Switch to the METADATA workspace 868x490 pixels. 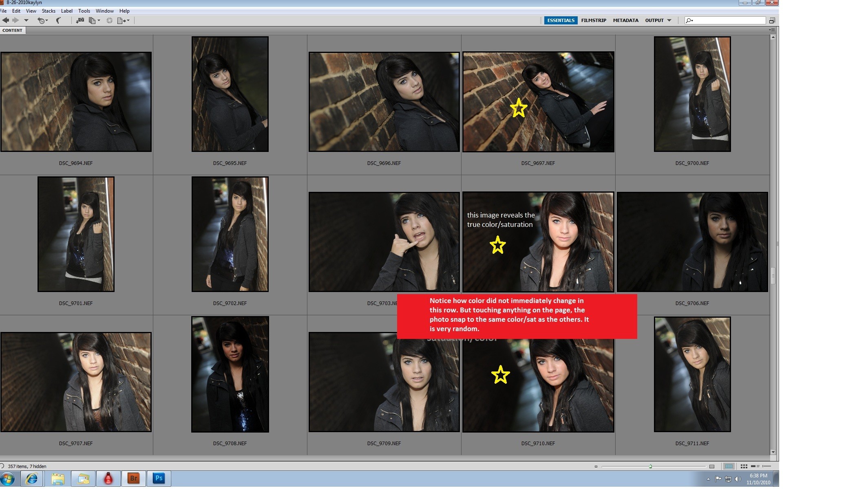tap(625, 20)
